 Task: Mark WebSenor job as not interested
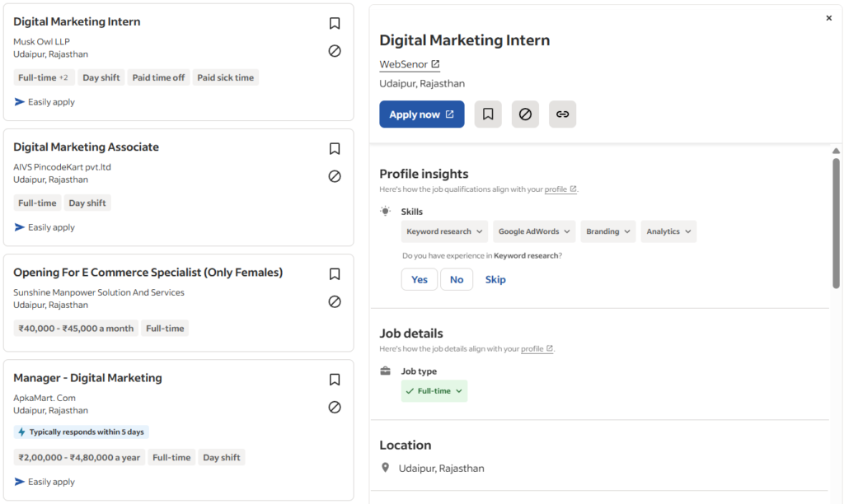525,114
